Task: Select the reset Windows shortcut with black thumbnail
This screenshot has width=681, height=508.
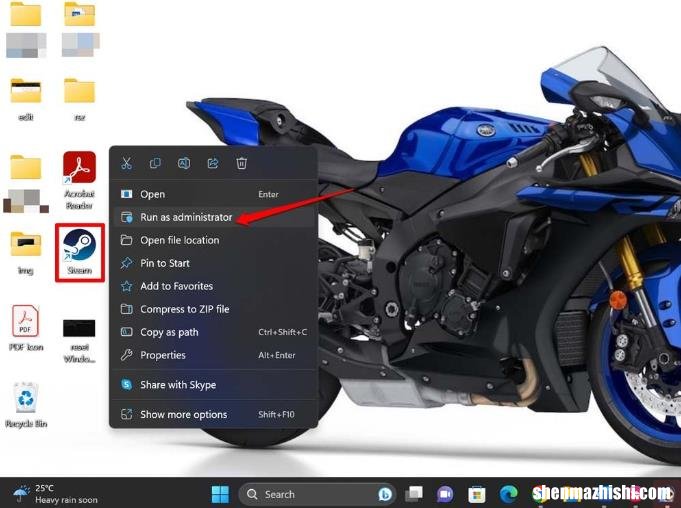Action: 79,341
